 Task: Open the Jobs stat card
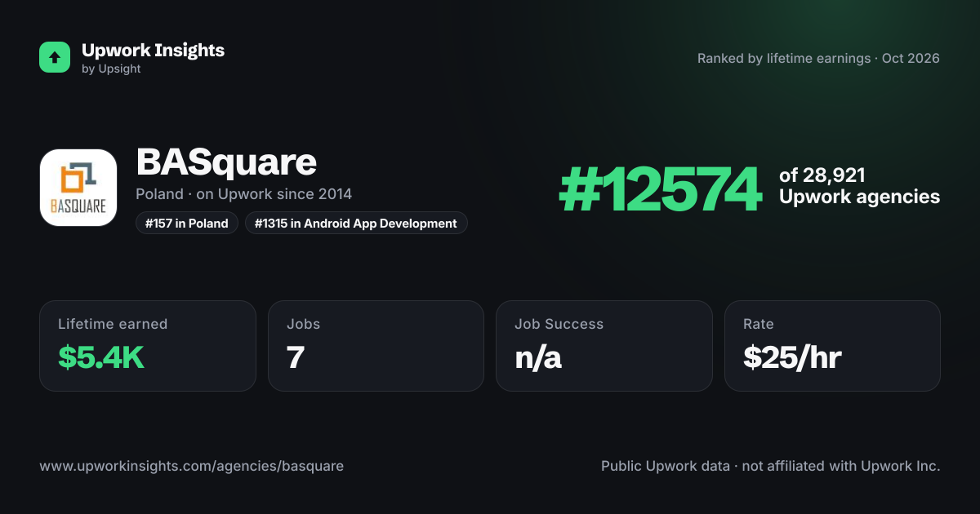pos(376,346)
